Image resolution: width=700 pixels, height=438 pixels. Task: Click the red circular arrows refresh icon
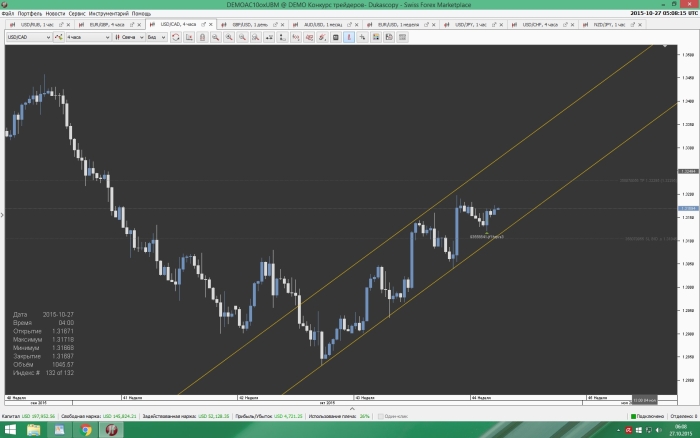click(x=176, y=38)
